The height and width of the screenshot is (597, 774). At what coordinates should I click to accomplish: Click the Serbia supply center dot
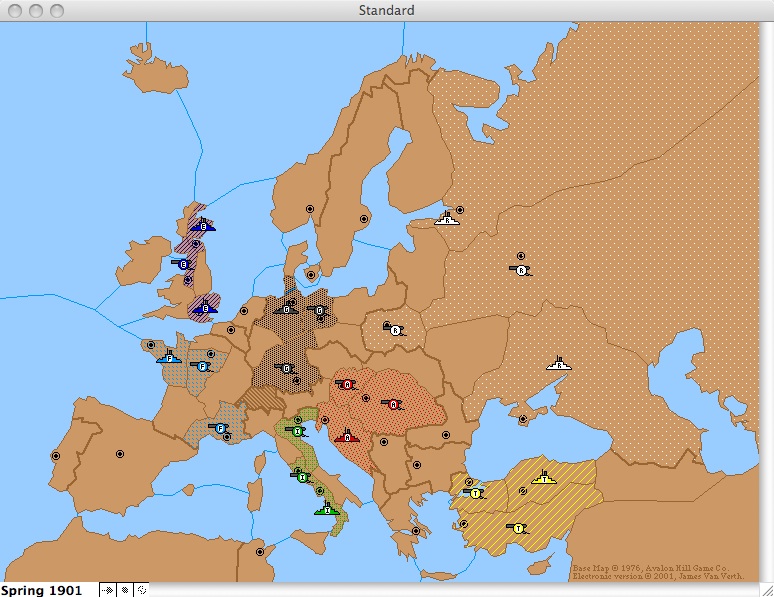click(384, 442)
